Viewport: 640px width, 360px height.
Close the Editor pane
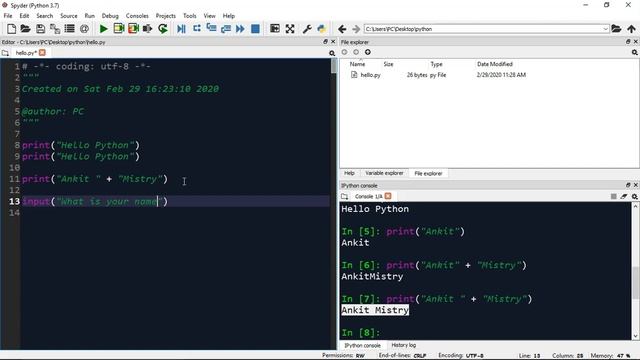point(333,42)
